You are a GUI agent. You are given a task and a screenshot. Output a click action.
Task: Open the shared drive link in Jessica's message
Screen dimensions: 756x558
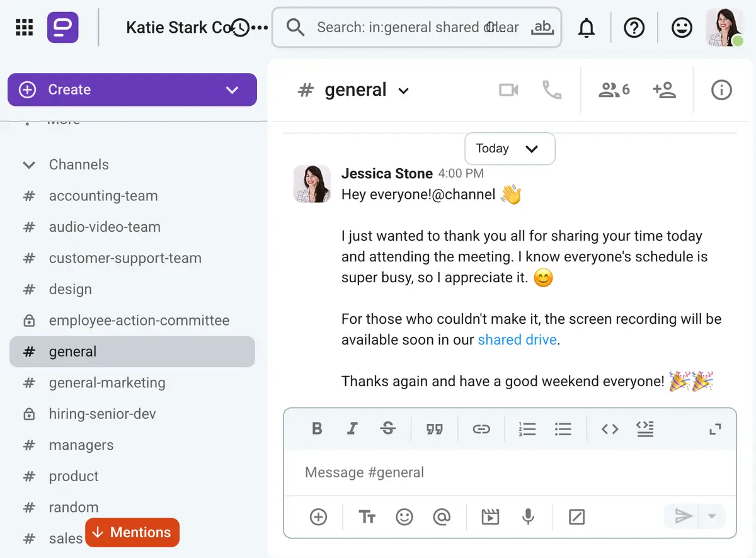point(517,339)
